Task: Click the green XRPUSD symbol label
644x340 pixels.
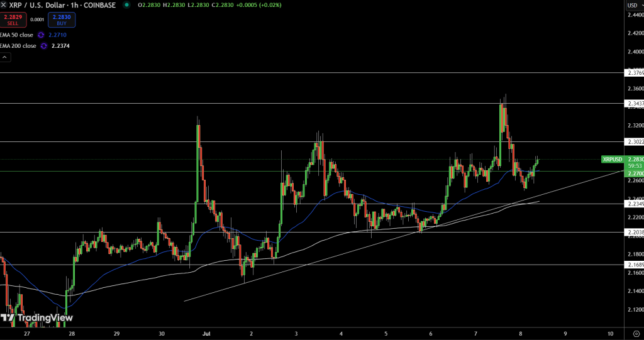Action: (x=613, y=160)
